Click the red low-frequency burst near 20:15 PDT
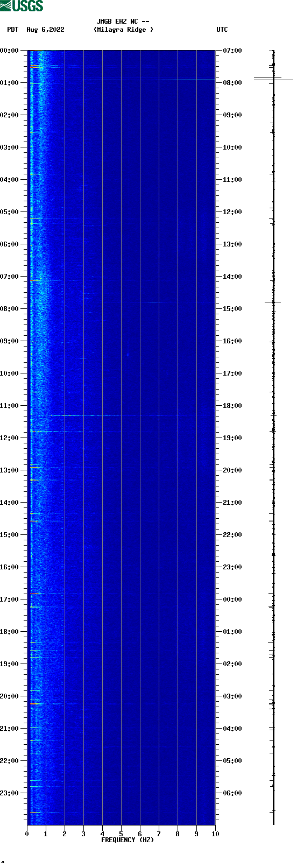The width and height of the screenshot is (297, 868). 35,703
